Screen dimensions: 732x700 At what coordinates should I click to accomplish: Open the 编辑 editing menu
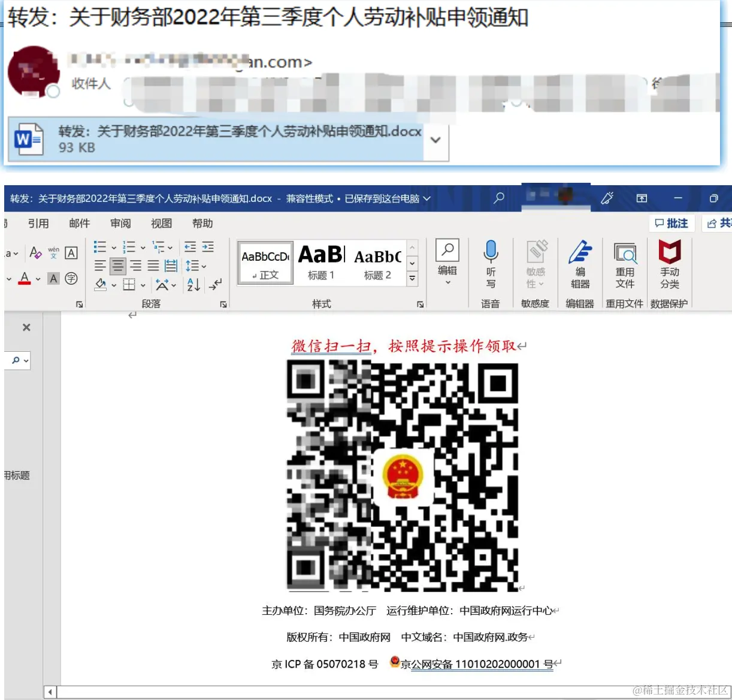point(447,262)
